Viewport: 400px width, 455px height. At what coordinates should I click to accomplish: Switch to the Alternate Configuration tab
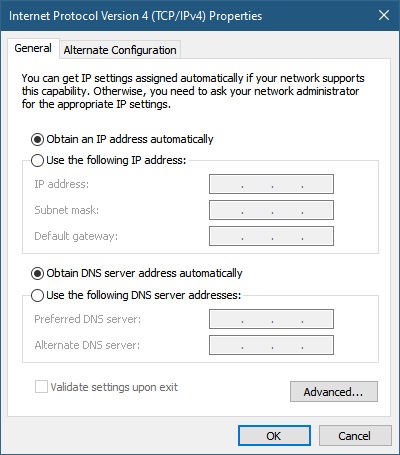120,50
